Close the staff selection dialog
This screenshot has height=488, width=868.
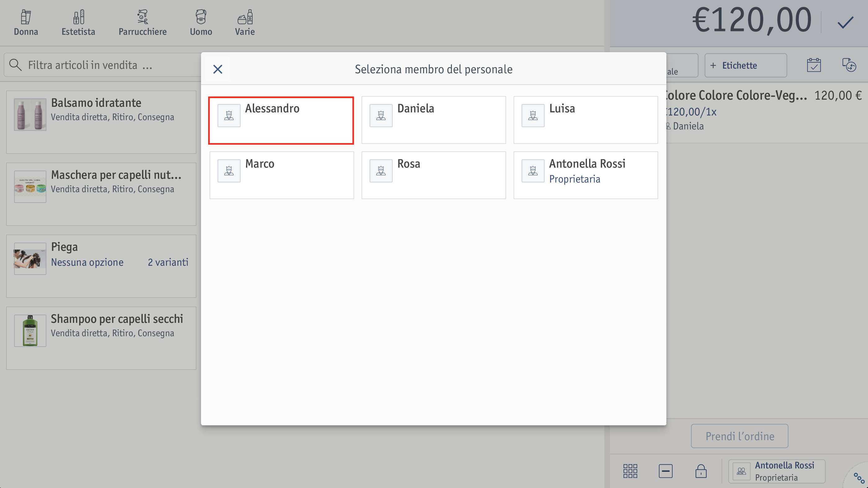(x=218, y=69)
